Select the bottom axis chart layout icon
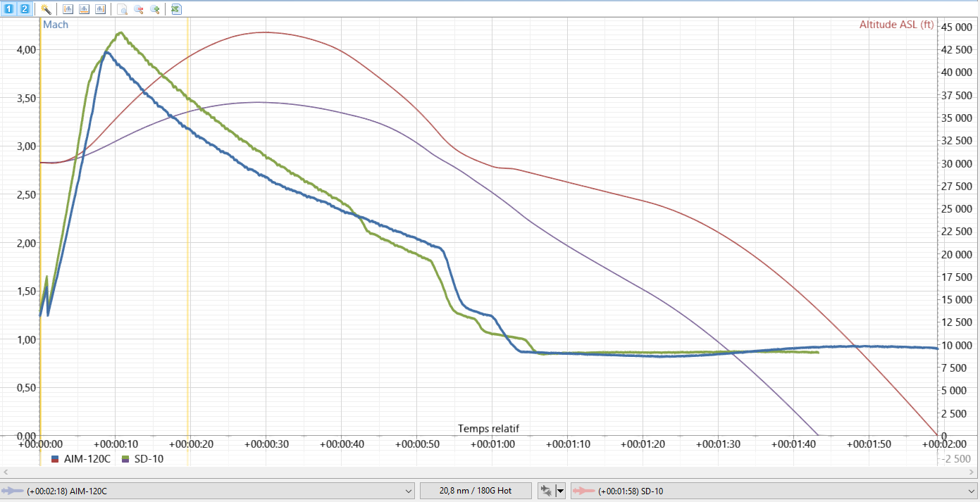The height and width of the screenshot is (502, 980). (84, 9)
